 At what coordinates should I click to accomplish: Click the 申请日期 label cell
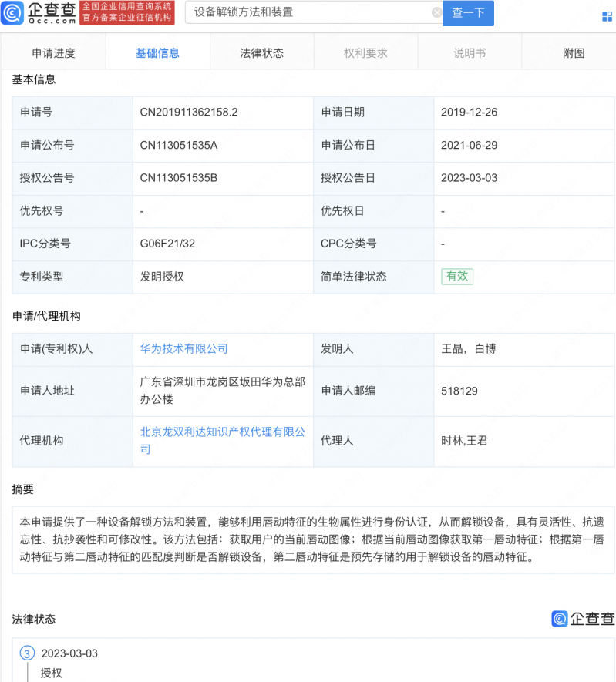coord(374,113)
